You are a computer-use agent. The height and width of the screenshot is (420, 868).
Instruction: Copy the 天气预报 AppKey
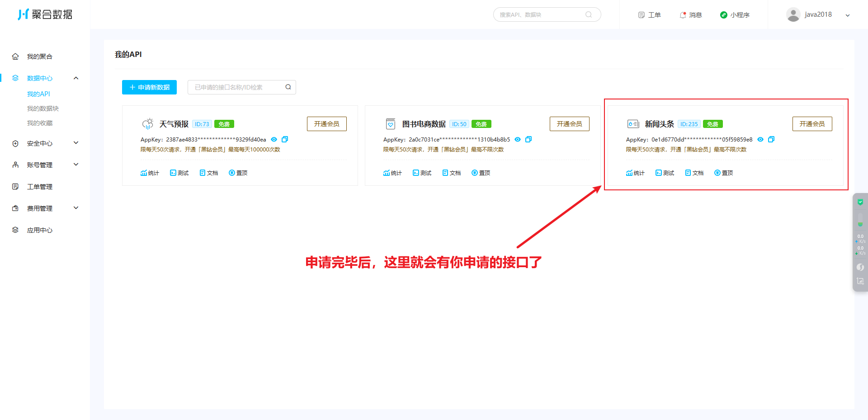pos(285,139)
